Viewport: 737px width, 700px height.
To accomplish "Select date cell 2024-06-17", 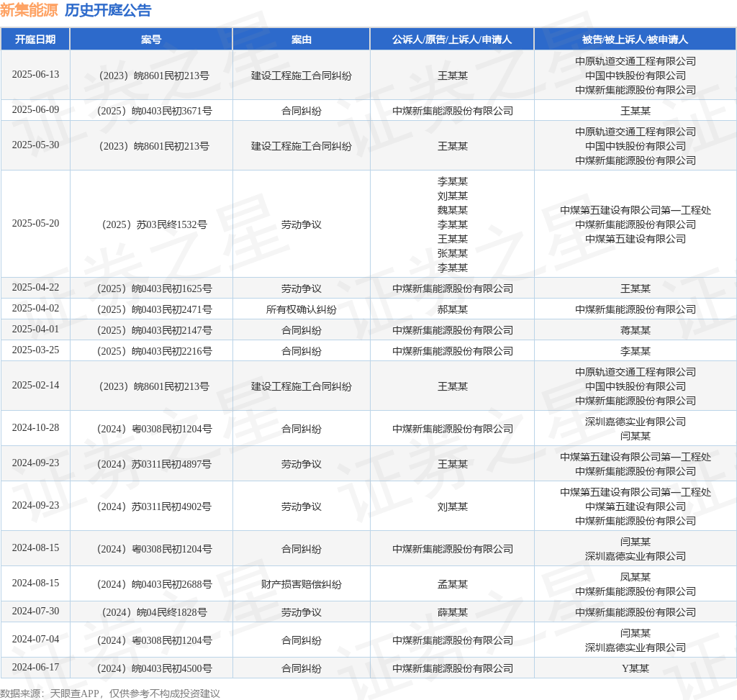I will point(36,667).
